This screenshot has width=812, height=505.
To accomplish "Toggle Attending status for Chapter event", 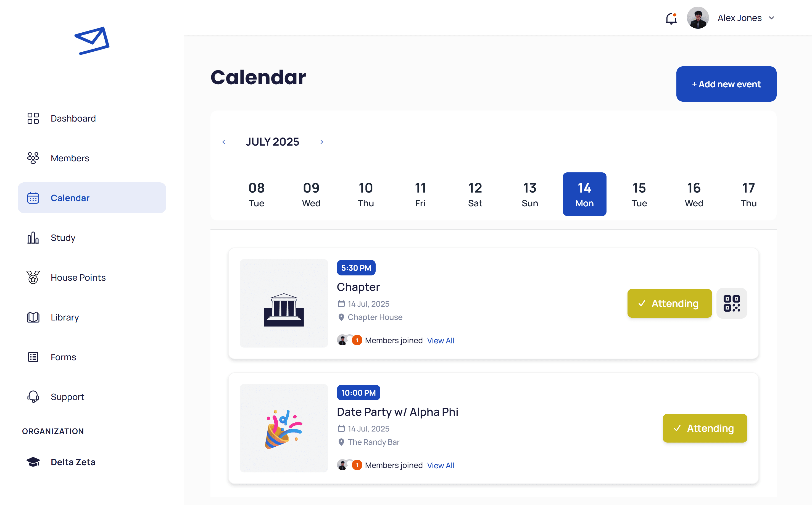I will tap(669, 303).
